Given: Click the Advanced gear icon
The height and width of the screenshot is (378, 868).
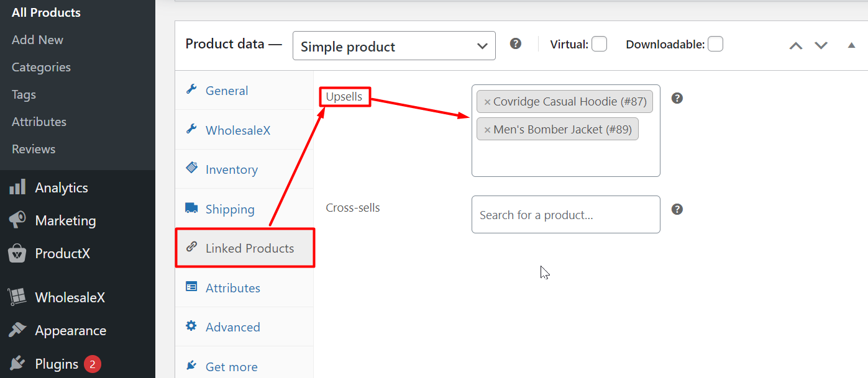Looking at the screenshot, I should [193, 326].
